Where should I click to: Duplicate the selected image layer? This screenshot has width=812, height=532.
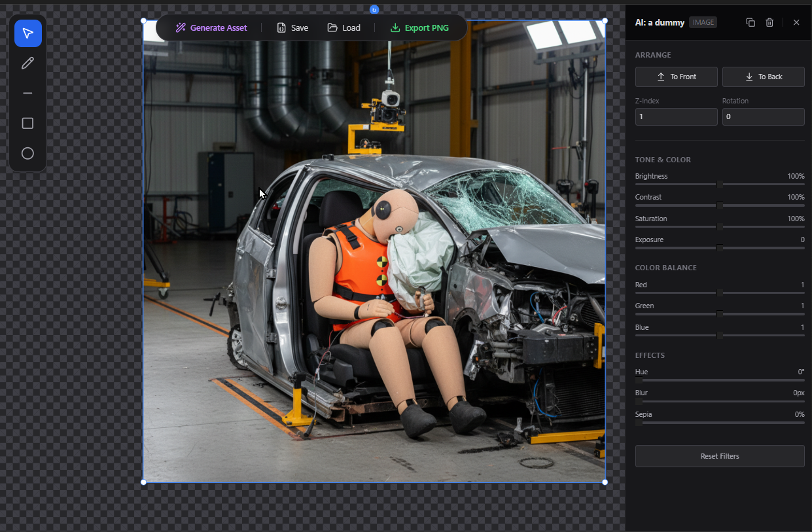[x=750, y=22]
